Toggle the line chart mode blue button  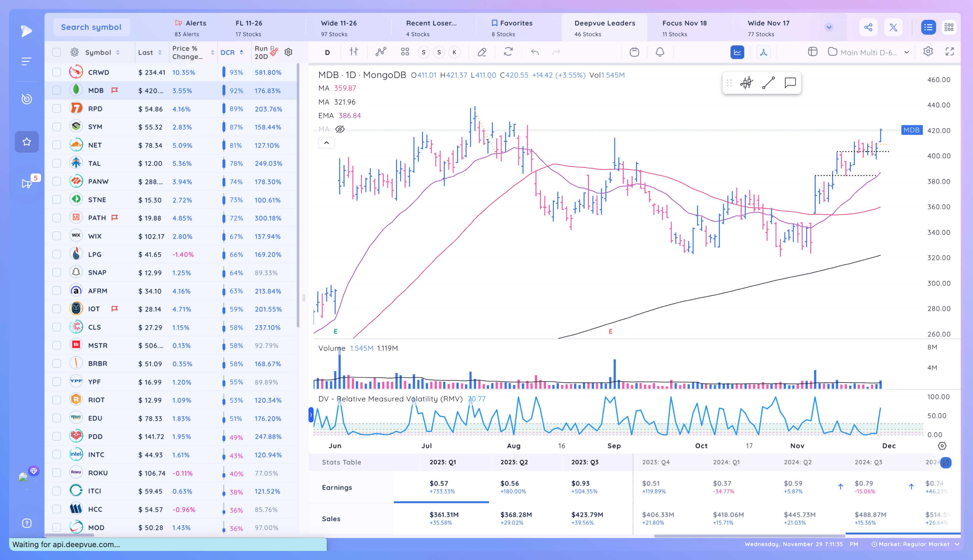[737, 52]
